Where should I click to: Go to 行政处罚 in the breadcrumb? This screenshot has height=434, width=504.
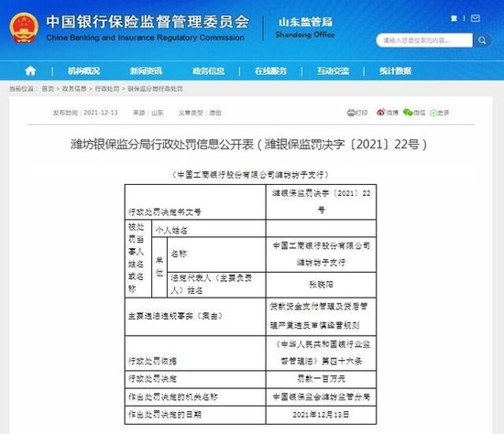(x=107, y=89)
